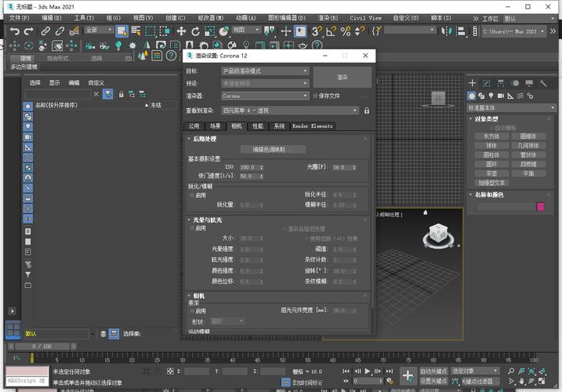
Task: Click the teapot render icon
Action: 303,45
